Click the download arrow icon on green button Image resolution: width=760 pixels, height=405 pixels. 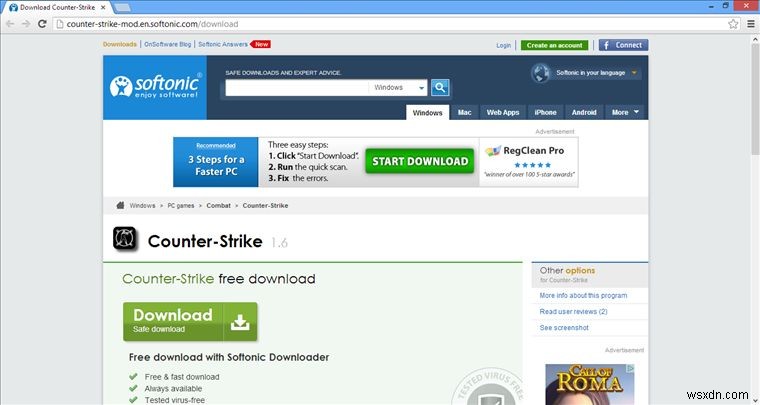(240, 322)
